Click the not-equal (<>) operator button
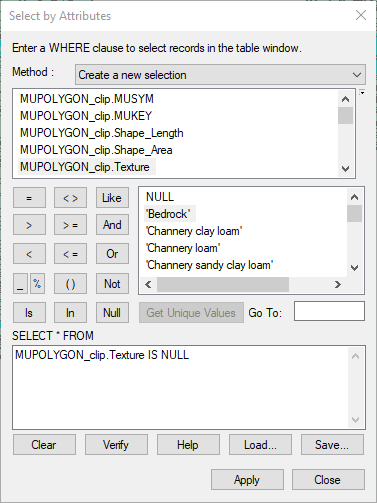 [70, 198]
